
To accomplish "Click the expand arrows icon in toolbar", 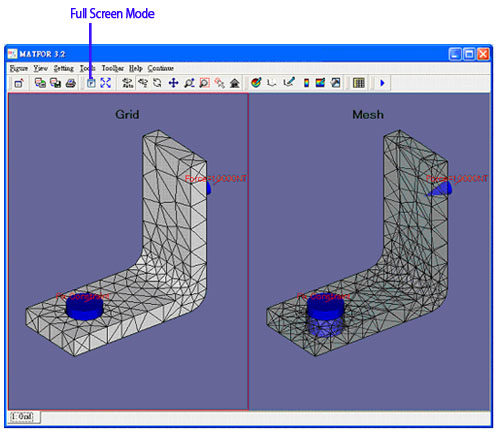I will 105,83.
